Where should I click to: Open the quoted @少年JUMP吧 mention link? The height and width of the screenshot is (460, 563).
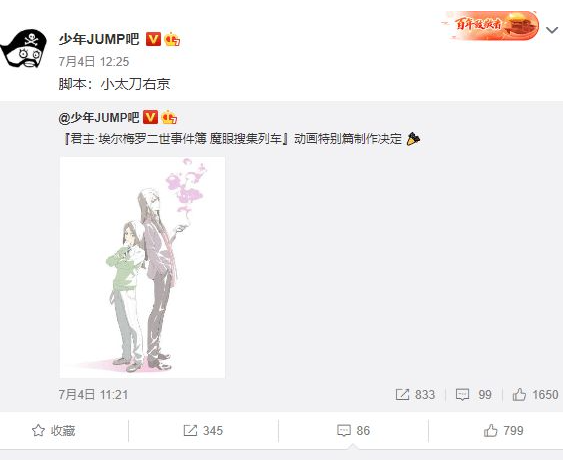coord(99,117)
